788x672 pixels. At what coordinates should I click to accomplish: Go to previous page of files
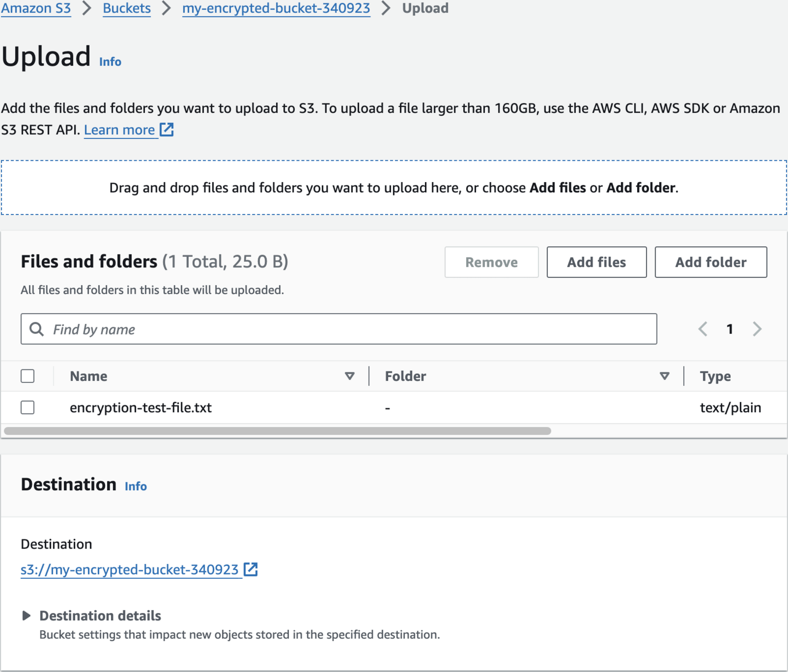(703, 329)
